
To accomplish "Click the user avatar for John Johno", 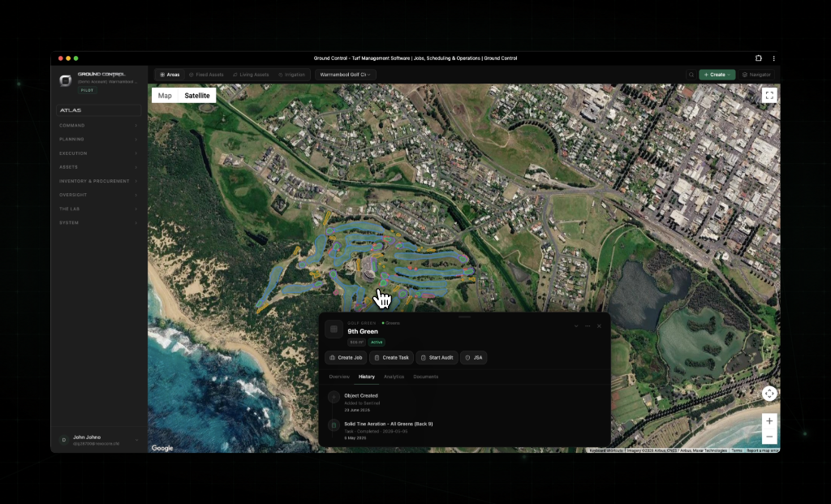I will [63, 440].
